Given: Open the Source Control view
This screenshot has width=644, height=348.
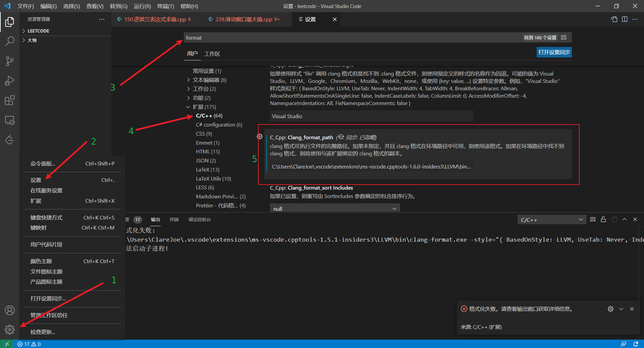Looking at the screenshot, I should [x=10, y=61].
